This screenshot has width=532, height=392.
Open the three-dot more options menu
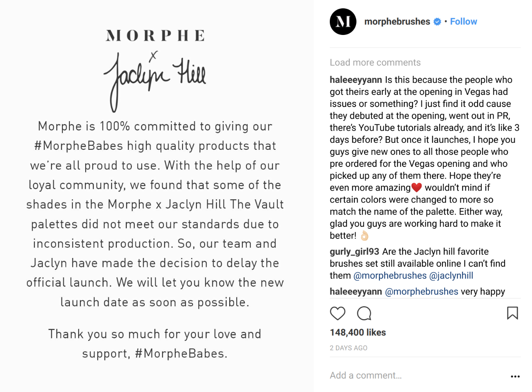(515, 377)
